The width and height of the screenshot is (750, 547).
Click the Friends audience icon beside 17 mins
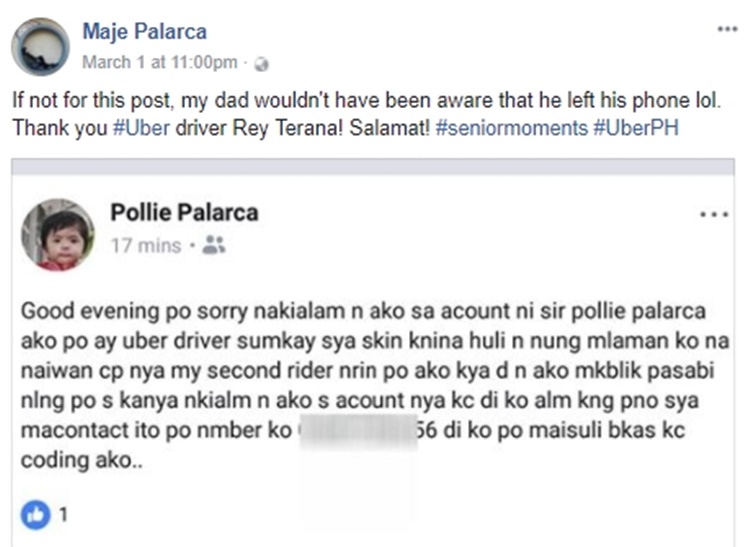(x=213, y=245)
